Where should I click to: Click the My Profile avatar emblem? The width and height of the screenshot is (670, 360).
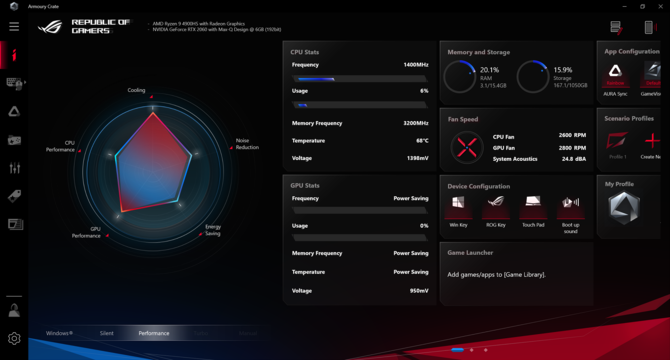click(624, 208)
